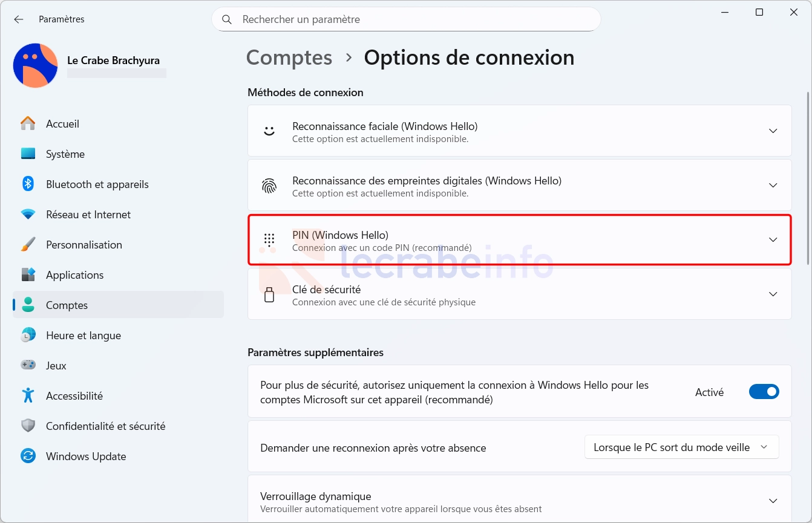
Task: Expand the Clé de sécurité option
Action: point(520,294)
